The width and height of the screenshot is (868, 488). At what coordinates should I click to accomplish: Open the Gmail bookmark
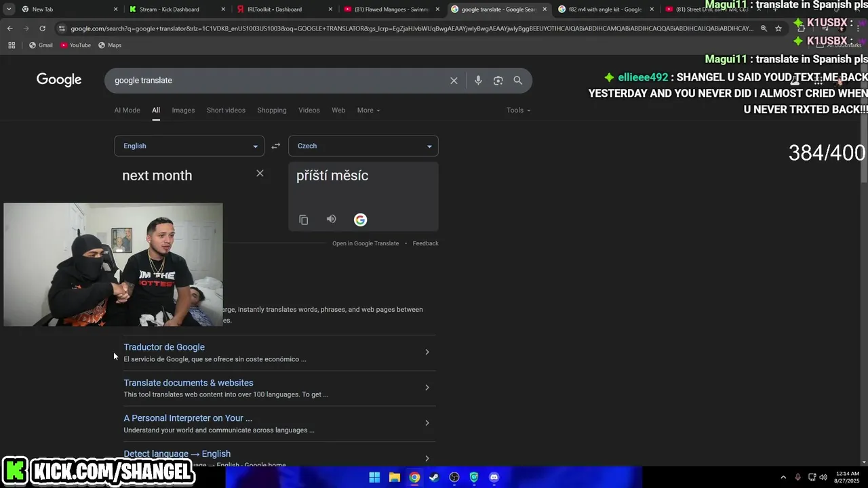tap(41, 45)
